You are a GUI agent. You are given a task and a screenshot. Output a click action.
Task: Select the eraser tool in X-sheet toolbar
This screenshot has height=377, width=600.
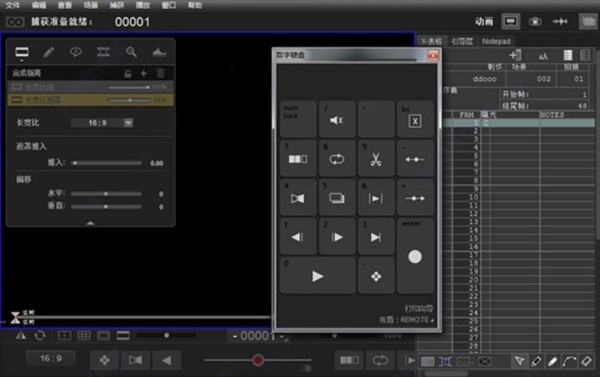pyautogui.click(x=586, y=361)
